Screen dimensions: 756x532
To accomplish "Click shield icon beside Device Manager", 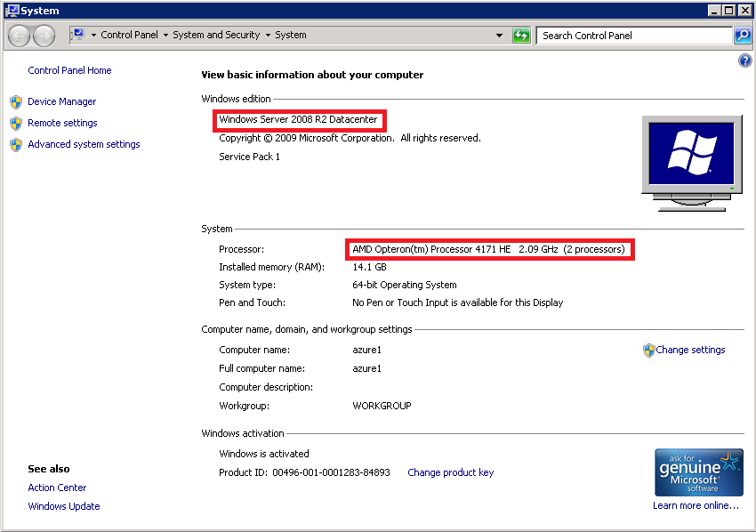I will 16,101.
